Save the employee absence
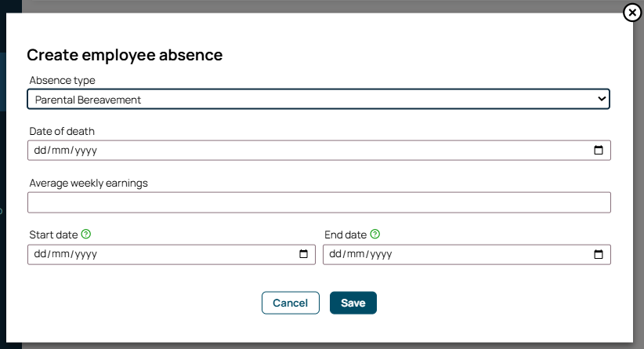The width and height of the screenshot is (644, 349). [x=353, y=303]
